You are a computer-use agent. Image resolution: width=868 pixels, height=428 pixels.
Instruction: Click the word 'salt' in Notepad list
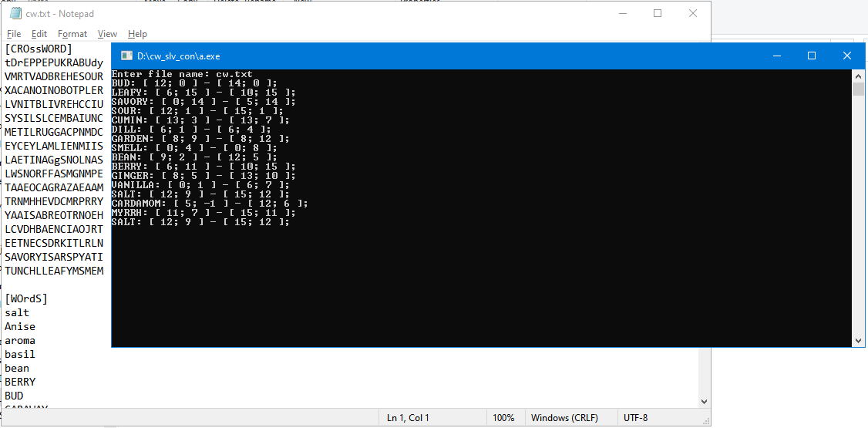coord(17,313)
